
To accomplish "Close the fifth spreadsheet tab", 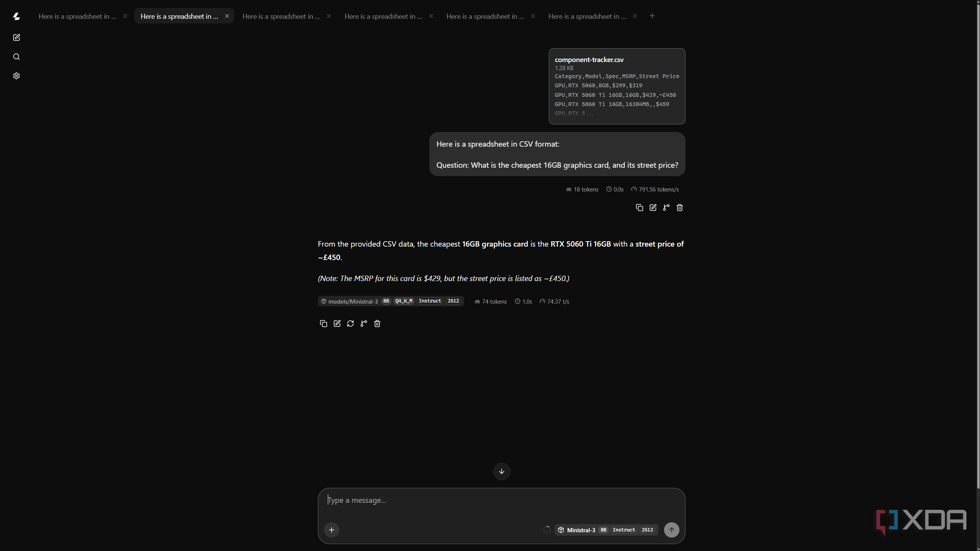I will [533, 16].
